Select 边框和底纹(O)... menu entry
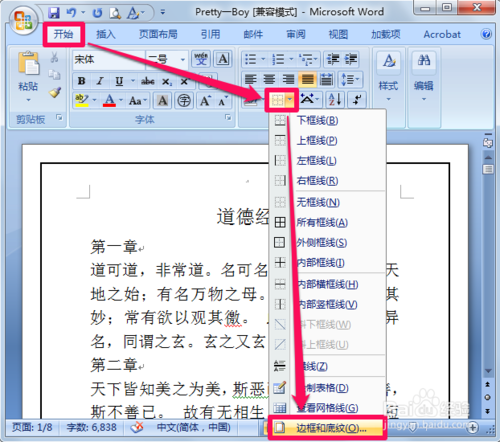 tap(327, 428)
